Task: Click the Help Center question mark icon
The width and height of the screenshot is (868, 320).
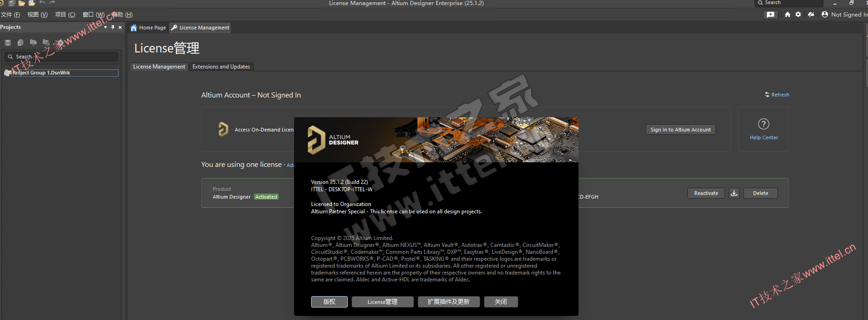Action: coord(764,124)
